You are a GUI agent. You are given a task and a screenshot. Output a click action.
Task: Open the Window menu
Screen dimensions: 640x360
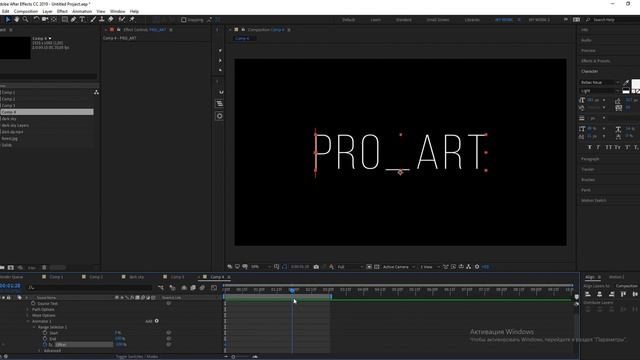[x=118, y=11]
